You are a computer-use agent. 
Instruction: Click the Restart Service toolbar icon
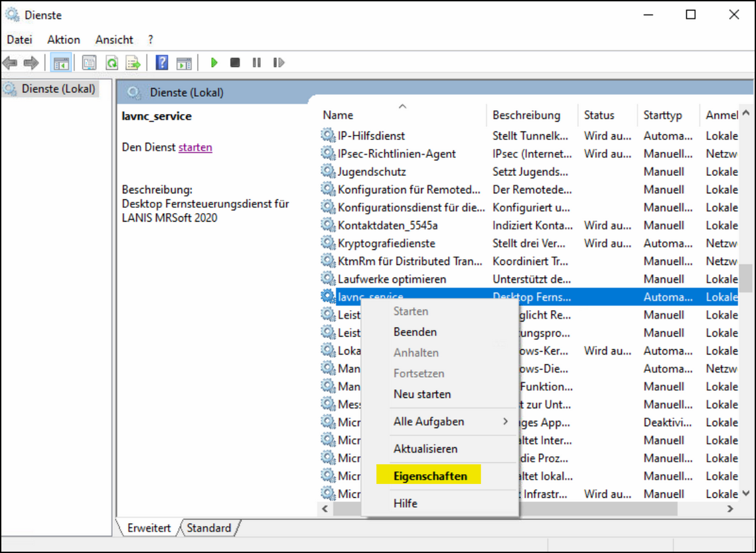click(x=279, y=63)
